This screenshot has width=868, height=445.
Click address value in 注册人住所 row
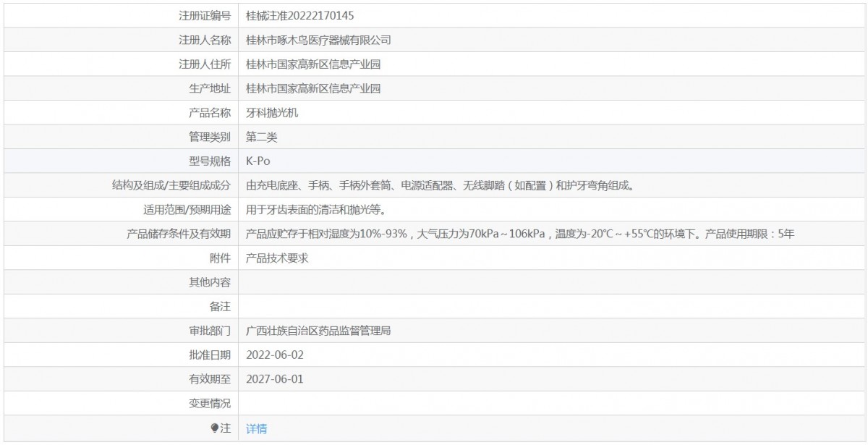point(313,64)
